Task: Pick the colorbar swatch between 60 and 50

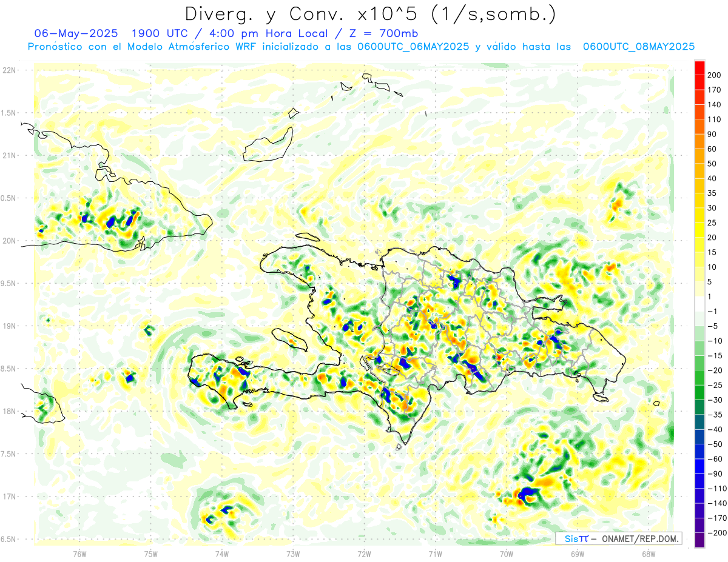Action: coord(699,156)
